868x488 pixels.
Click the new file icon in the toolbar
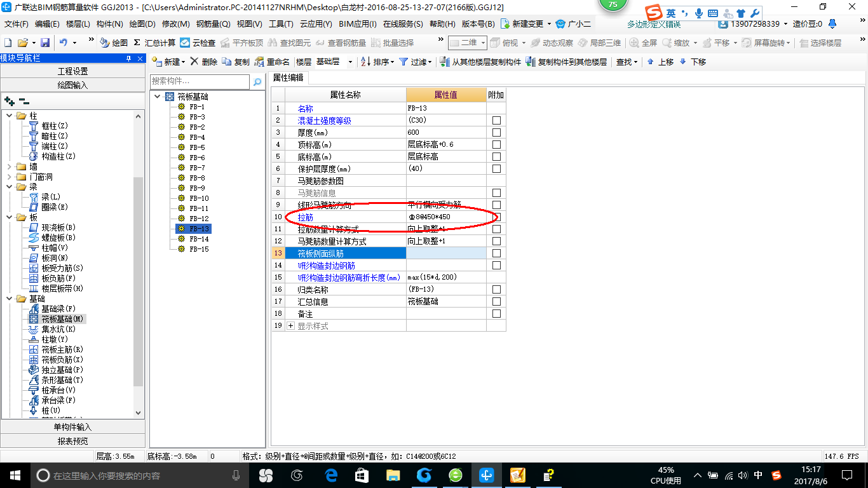point(8,43)
